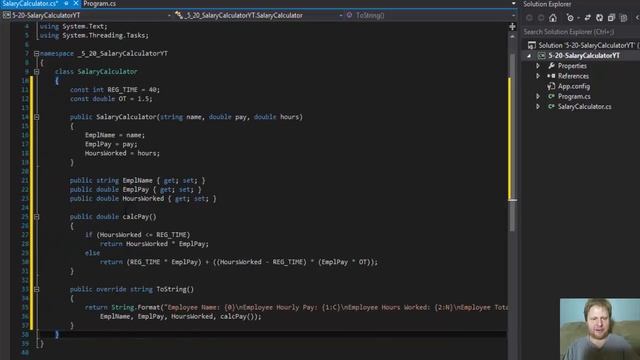Open the Pending Changes Filter icon
Screen dimensions: 640x360
coord(570,18)
